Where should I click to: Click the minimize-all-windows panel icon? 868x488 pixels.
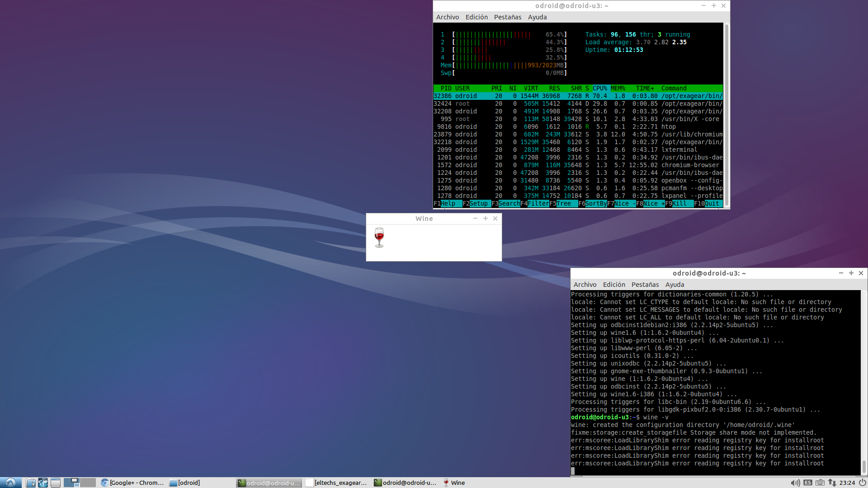(56, 483)
